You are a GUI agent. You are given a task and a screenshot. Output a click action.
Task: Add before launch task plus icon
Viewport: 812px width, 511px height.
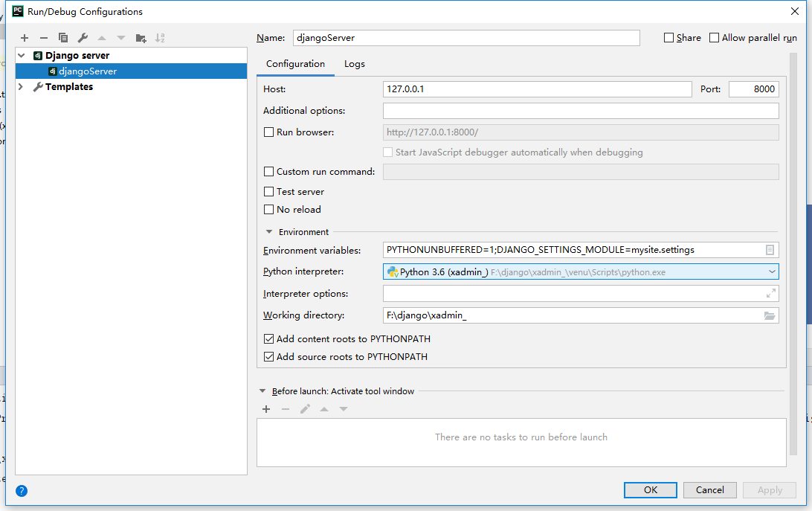[x=266, y=409]
